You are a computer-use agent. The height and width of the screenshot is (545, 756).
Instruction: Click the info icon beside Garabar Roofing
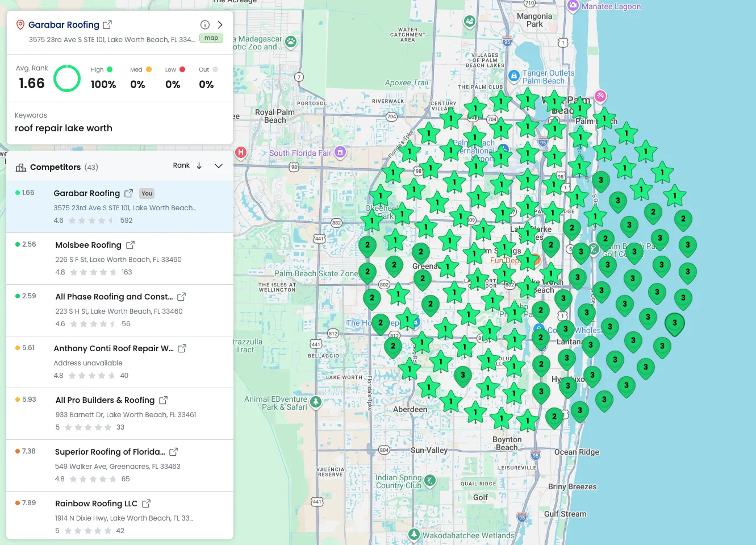point(205,24)
